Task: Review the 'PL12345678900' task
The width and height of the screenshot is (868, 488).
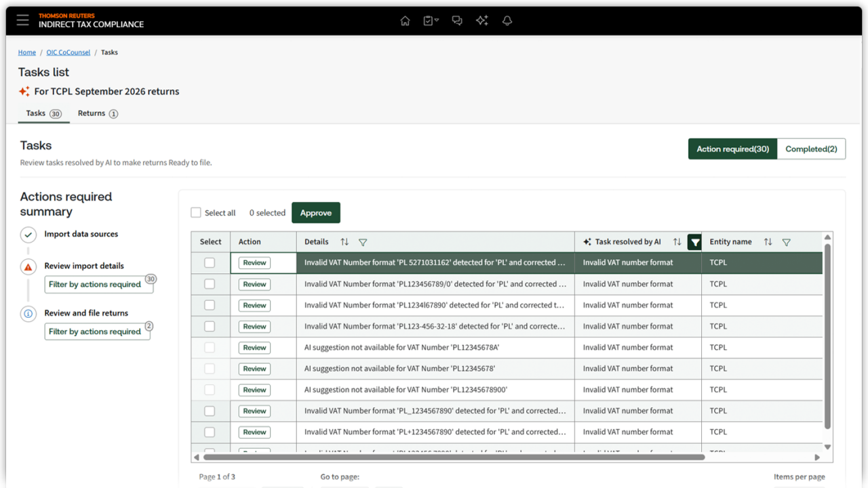Action: point(254,390)
